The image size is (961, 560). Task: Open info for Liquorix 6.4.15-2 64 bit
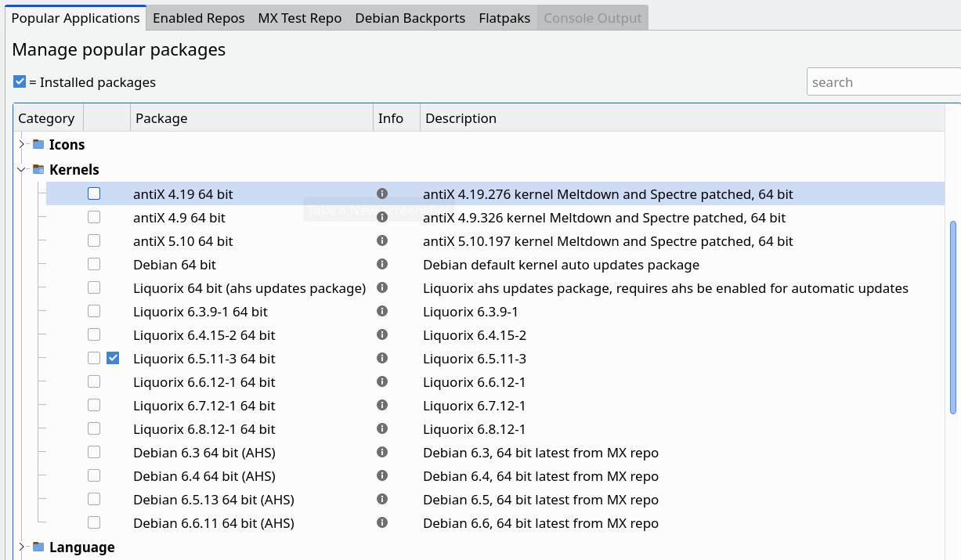tap(382, 334)
